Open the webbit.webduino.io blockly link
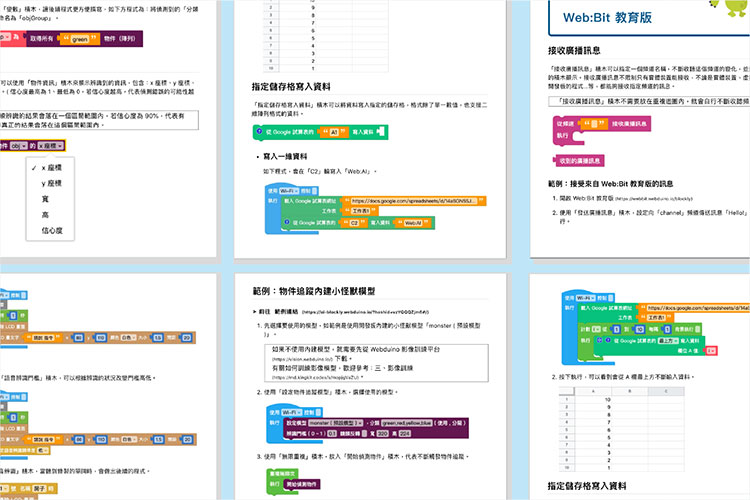750x500 pixels. (654, 199)
